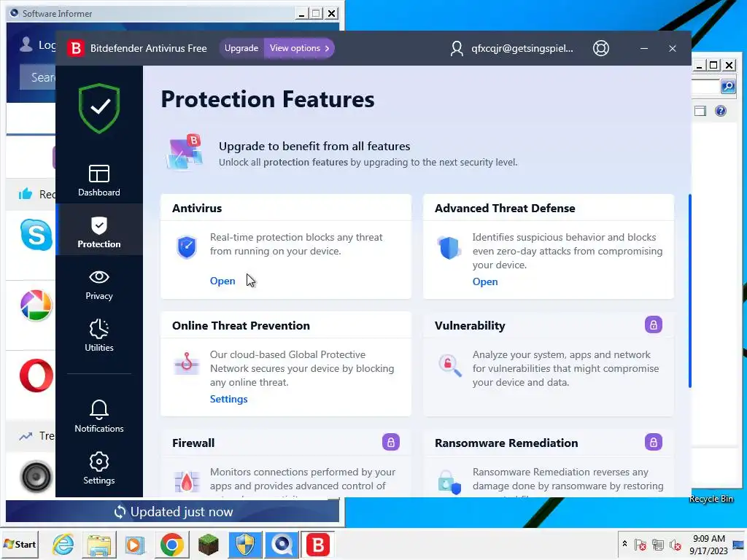
Task: Click the Upgrade button
Action: [x=241, y=48]
